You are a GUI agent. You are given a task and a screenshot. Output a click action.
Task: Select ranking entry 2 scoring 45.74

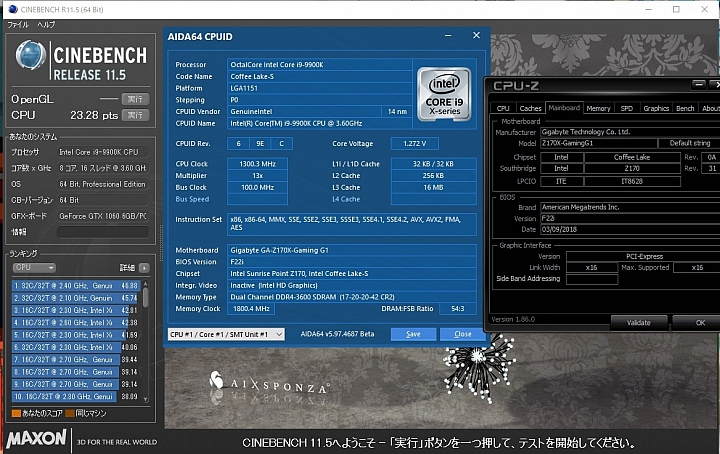click(x=76, y=298)
